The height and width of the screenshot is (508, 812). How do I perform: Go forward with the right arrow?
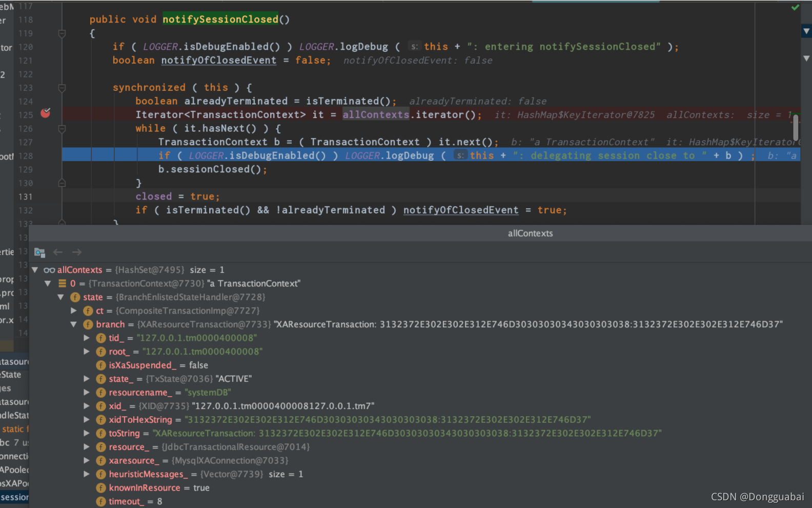click(x=77, y=252)
